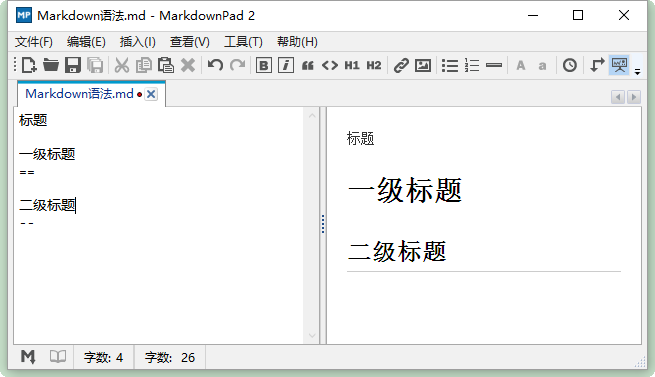Copy selection using copy icon
This screenshot has width=655, height=377.
(144, 65)
